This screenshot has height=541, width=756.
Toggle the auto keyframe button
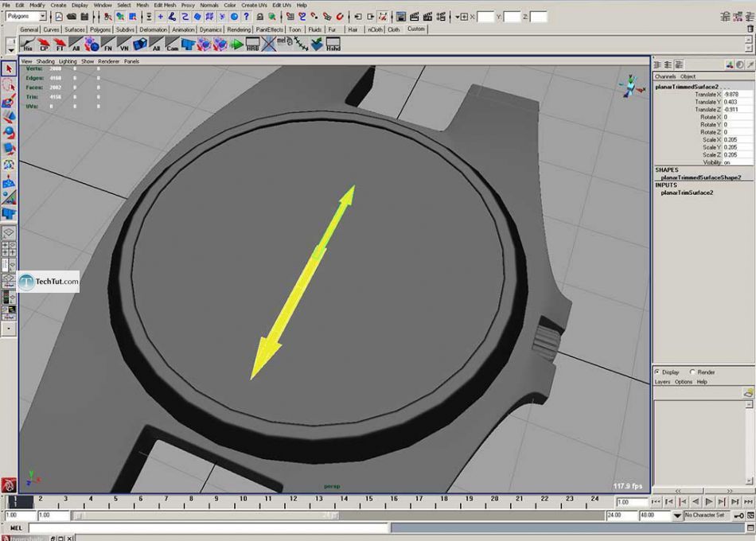738,516
